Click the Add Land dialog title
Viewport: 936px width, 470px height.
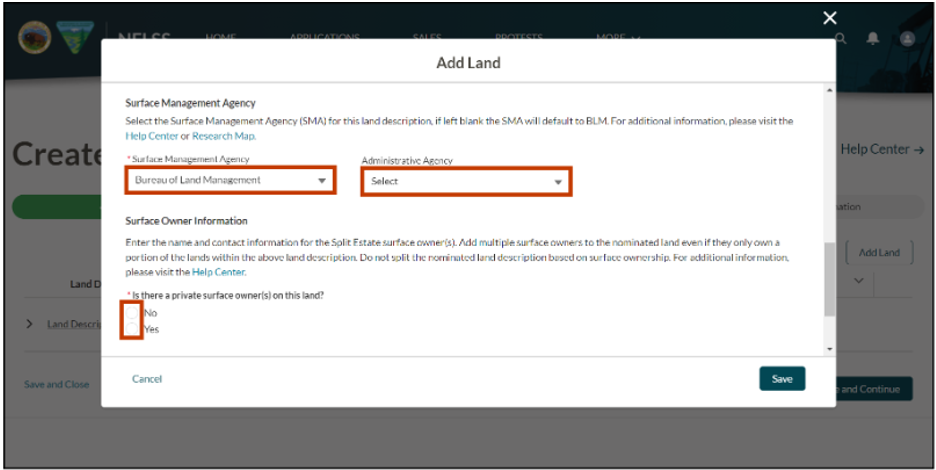469,63
